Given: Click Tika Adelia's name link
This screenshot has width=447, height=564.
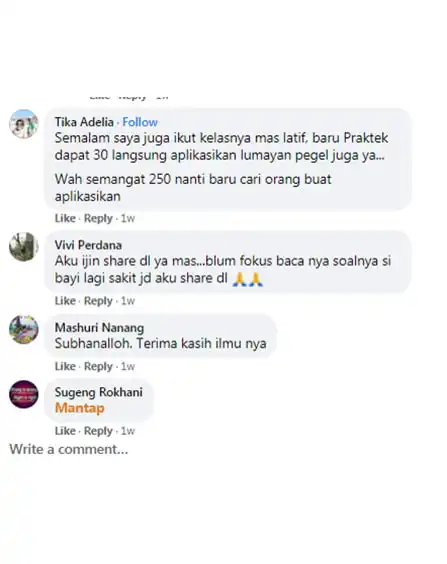Looking at the screenshot, I should coord(84,122).
